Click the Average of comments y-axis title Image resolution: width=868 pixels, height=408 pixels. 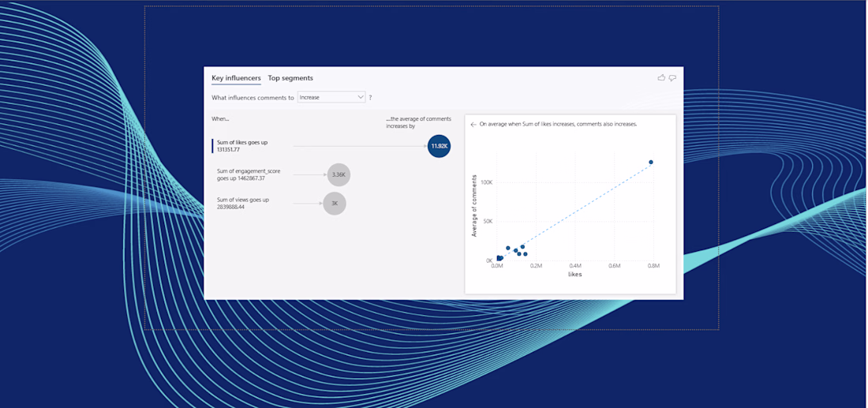(x=474, y=206)
